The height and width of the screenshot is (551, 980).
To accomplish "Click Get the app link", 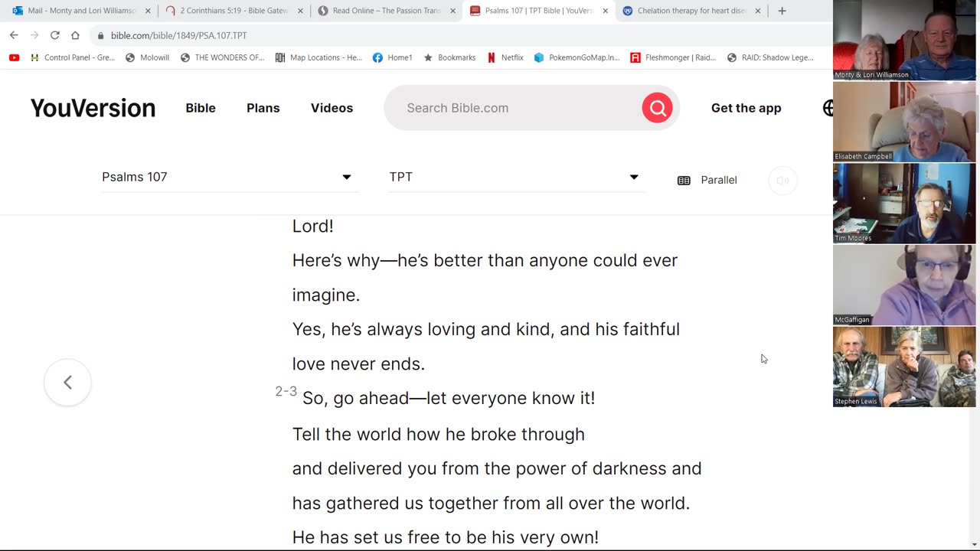I will pos(746,108).
